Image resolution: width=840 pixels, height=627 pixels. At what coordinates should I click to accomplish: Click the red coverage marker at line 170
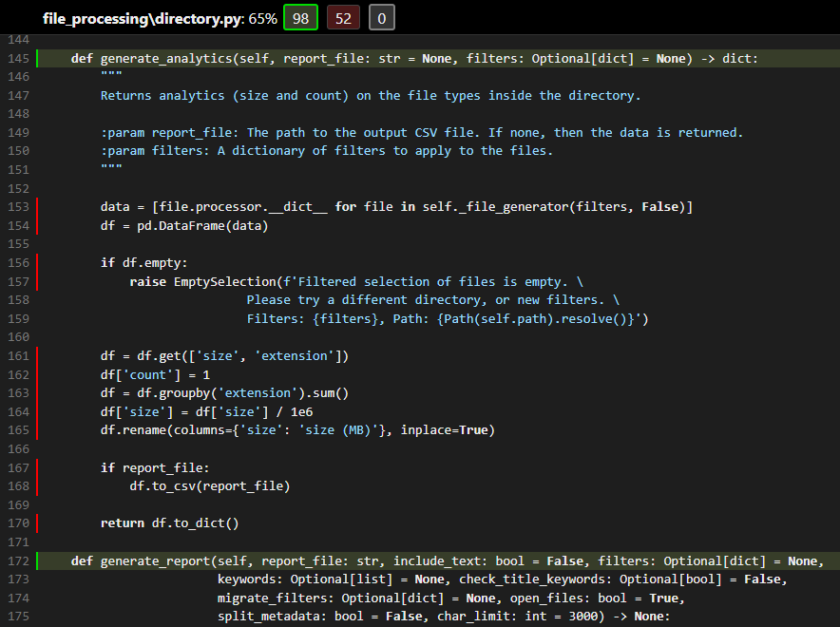pyautogui.click(x=36, y=522)
